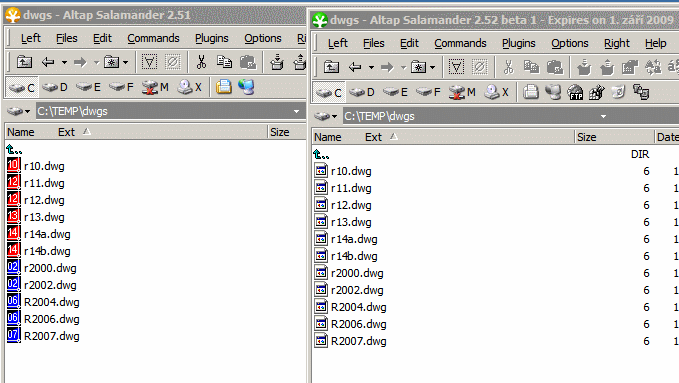The height and width of the screenshot is (383, 679).
Task: Switch to drive D in 2.51 window
Action: (x=55, y=88)
